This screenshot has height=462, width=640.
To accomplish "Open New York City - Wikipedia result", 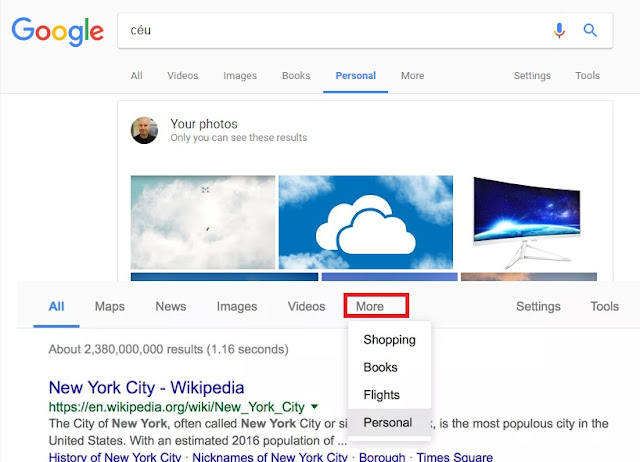I will 146,388.
